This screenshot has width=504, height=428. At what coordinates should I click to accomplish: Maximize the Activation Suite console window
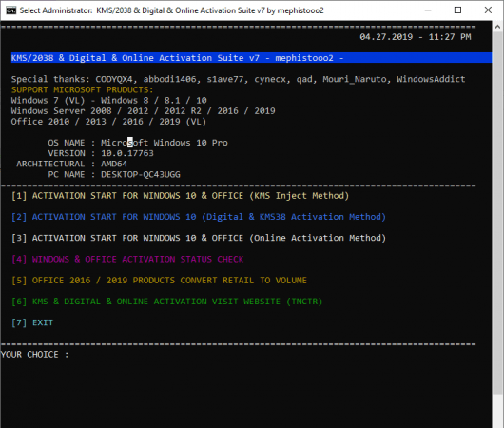coord(457,10)
